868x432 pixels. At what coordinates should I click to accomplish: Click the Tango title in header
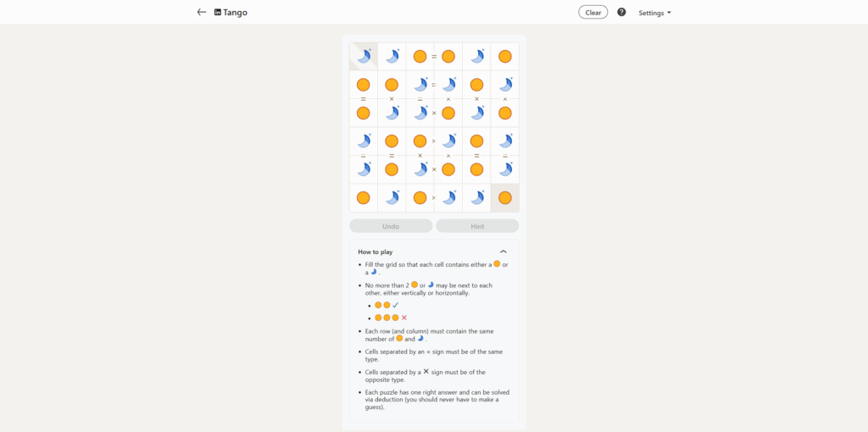click(x=236, y=13)
